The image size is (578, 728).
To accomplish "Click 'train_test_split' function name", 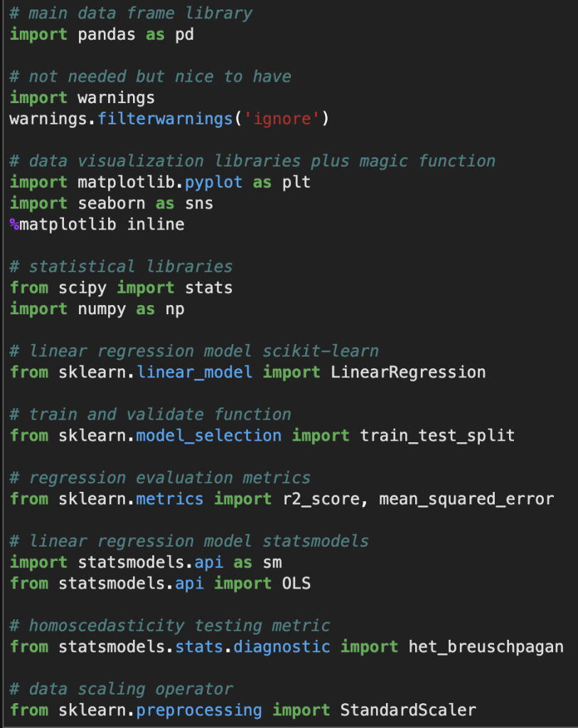I will pyautogui.click(x=437, y=435).
